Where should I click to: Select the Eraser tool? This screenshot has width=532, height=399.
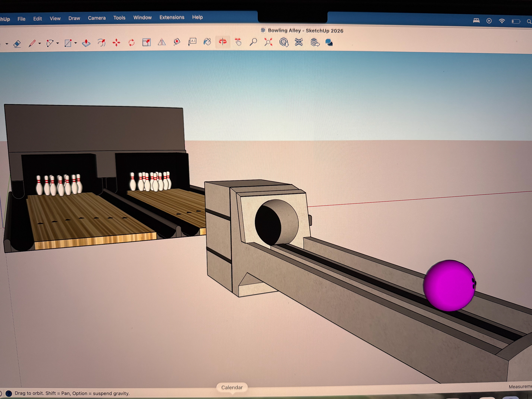pos(17,44)
